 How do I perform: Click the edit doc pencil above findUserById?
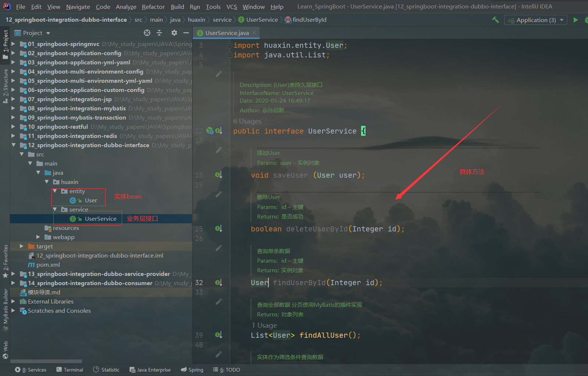click(x=219, y=248)
